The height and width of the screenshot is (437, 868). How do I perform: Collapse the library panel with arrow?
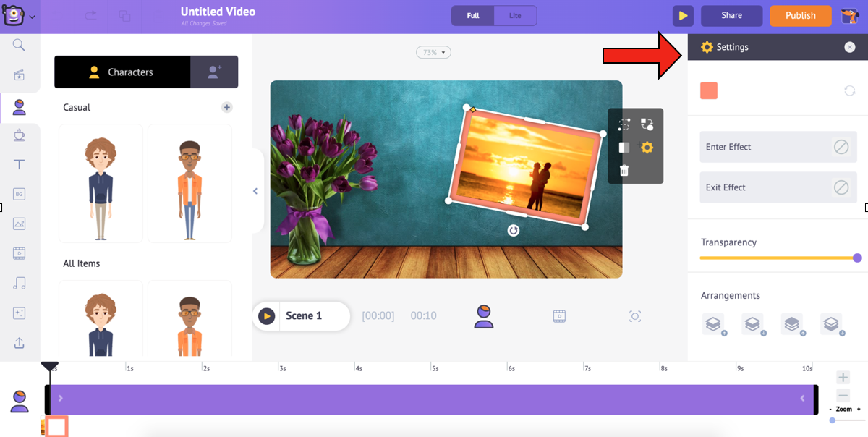pos(255,191)
